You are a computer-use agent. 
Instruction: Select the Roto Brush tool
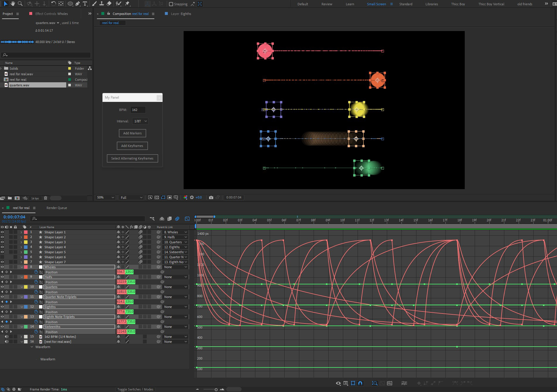point(118,4)
